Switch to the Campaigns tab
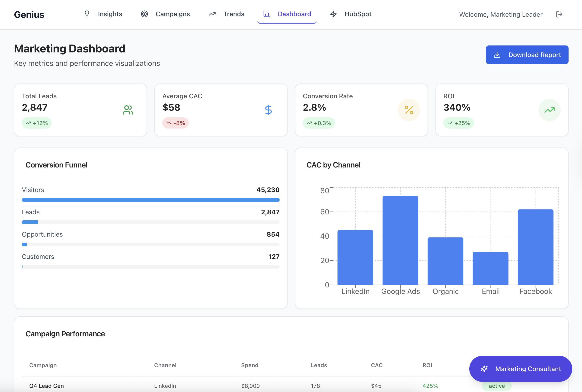This screenshot has width=582, height=392. [x=165, y=14]
